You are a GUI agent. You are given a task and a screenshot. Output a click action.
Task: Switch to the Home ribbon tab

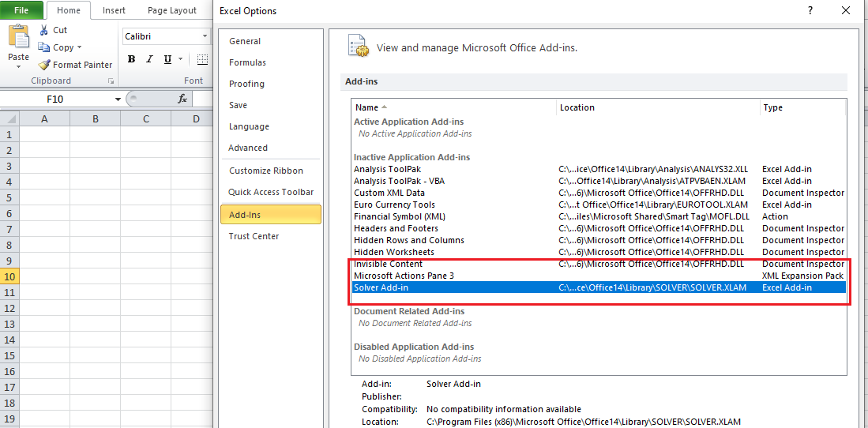[x=69, y=10]
